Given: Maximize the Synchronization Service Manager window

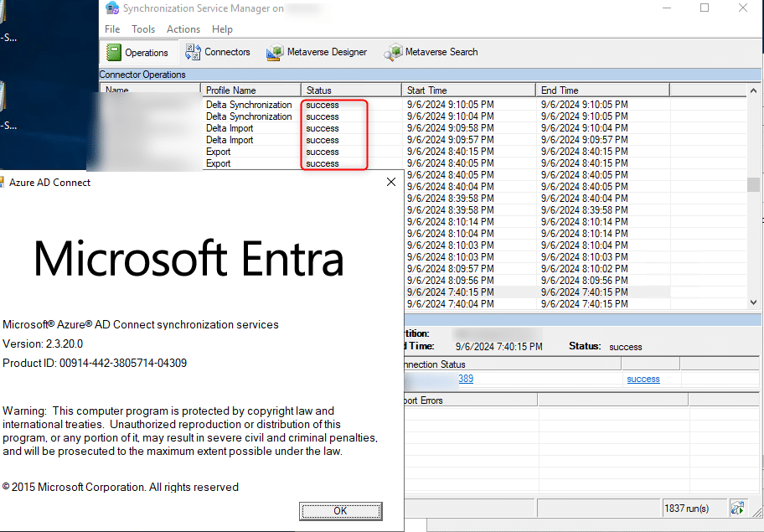Looking at the screenshot, I should (705, 8).
